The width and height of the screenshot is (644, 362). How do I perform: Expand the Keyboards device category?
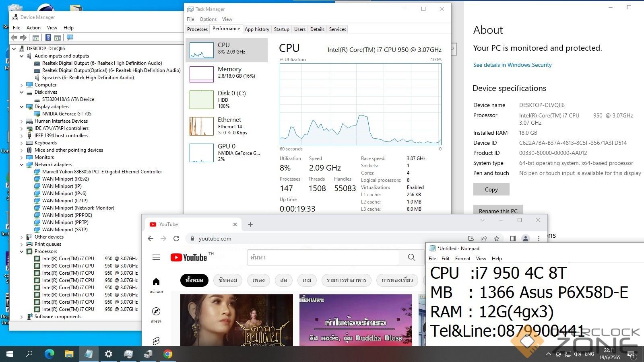click(x=22, y=143)
